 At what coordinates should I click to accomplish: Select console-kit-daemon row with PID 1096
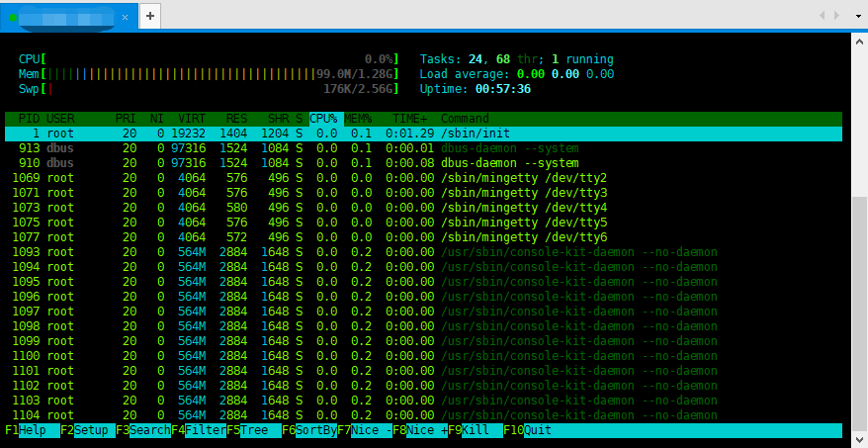[x=423, y=297]
